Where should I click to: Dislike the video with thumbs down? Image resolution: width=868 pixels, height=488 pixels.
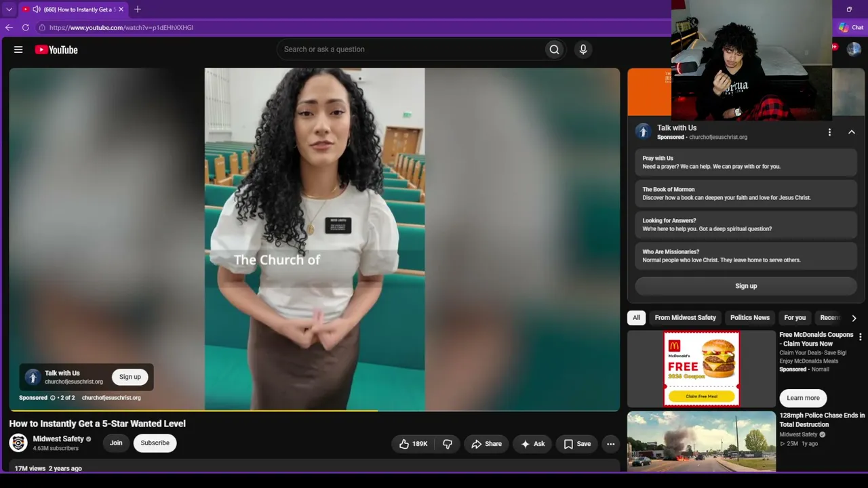448,444
